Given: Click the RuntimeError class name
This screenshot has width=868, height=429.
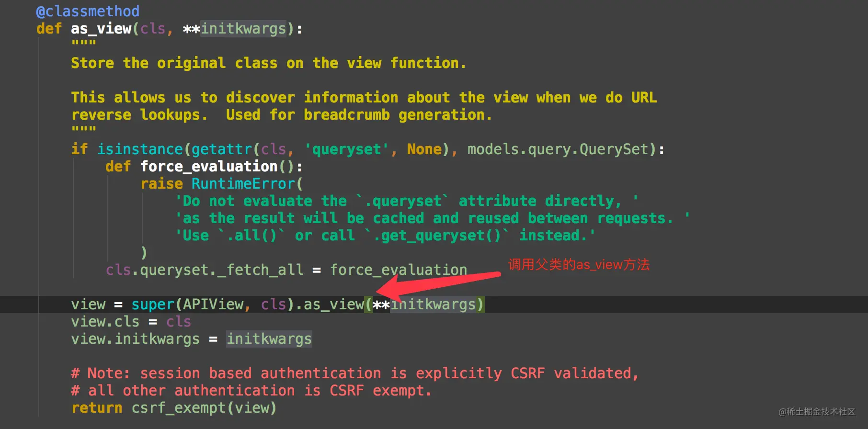Looking at the screenshot, I should point(243,184).
